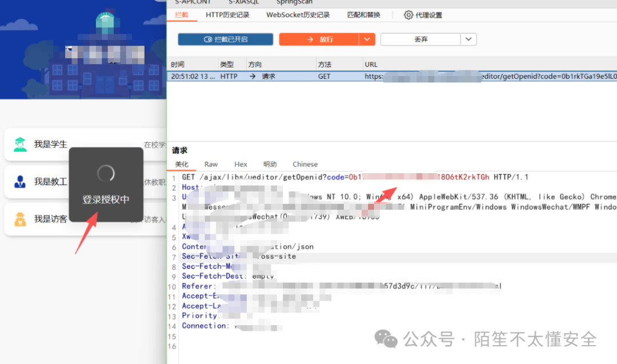Click the 放行 forward button

[327, 39]
